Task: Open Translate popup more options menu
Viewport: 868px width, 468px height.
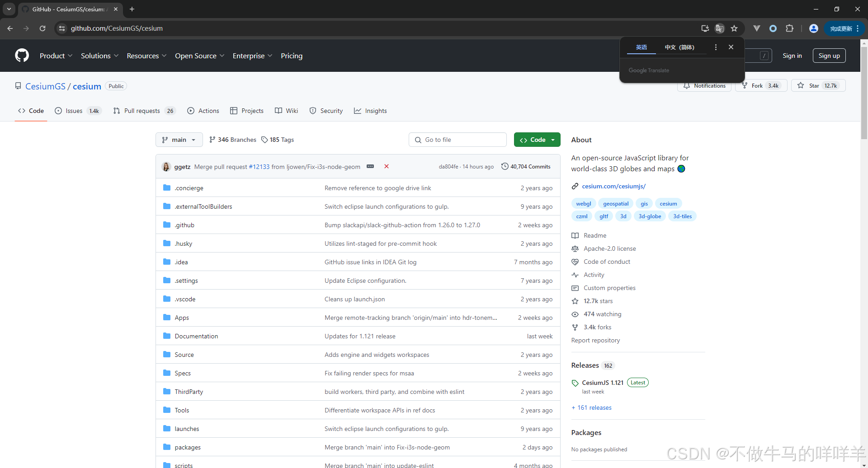Action: [x=716, y=47]
